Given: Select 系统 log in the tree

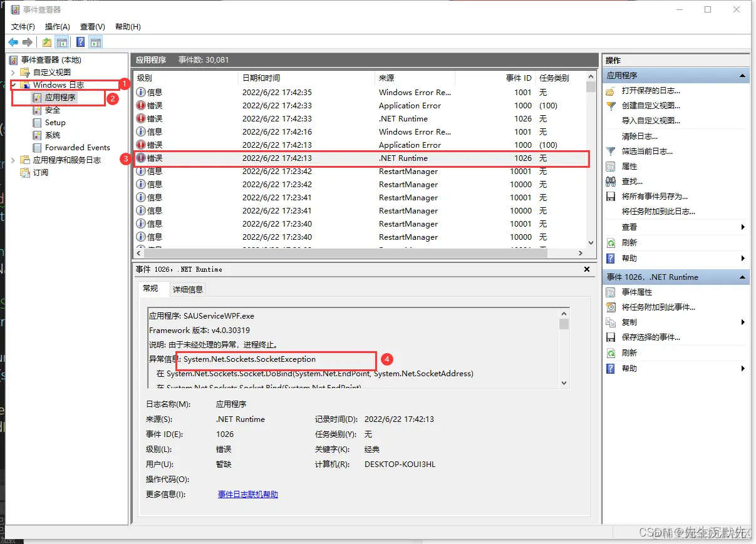Looking at the screenshot, I should (x=53, y=135).
